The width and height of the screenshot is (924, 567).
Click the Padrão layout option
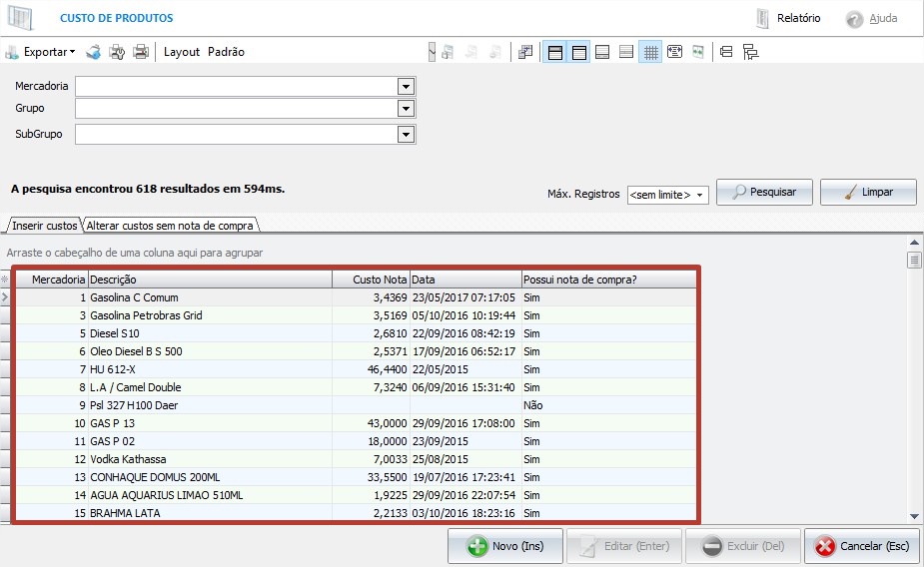click(x=226, y=52)
